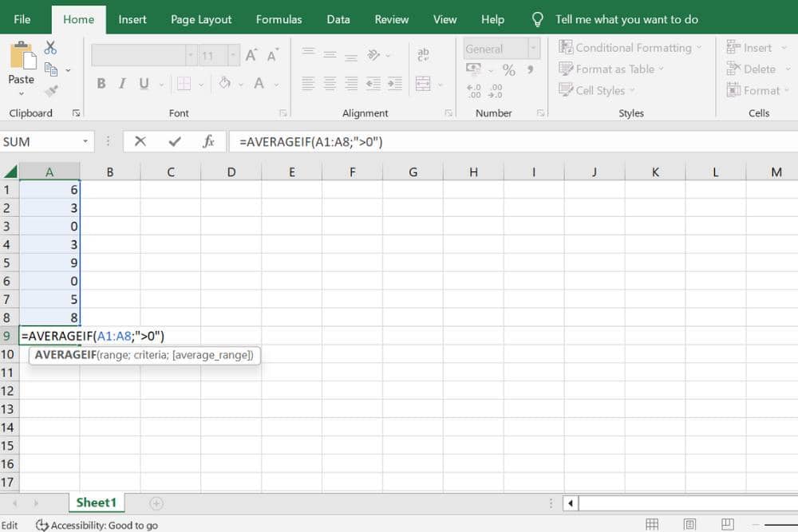Viewport: 798px width, 532px height.
Task: Open the Font Color picker
Action: click(259, 83)
